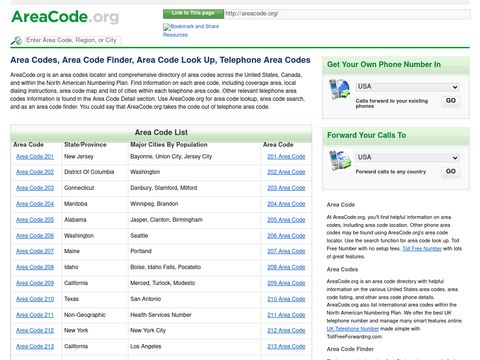The width and height of the screenshot is (480, 360).
Task: Open the Area Code 213 link
Action: tap(35, 346)
